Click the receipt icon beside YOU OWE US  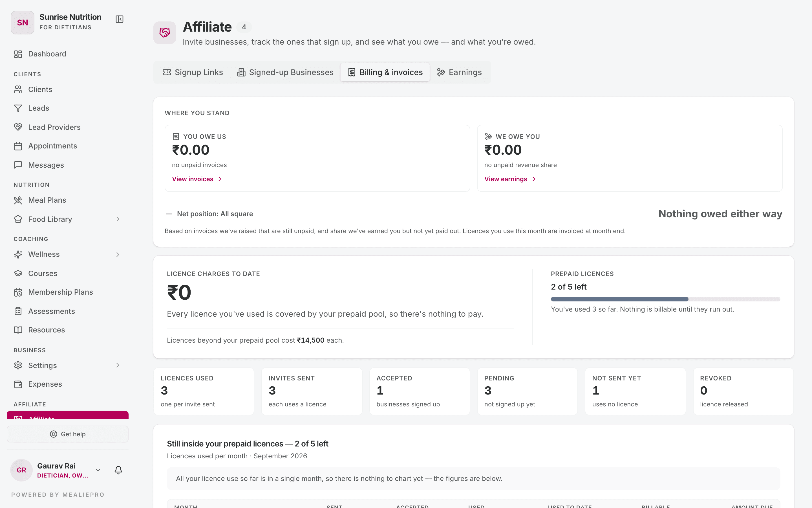pos(176,136)
